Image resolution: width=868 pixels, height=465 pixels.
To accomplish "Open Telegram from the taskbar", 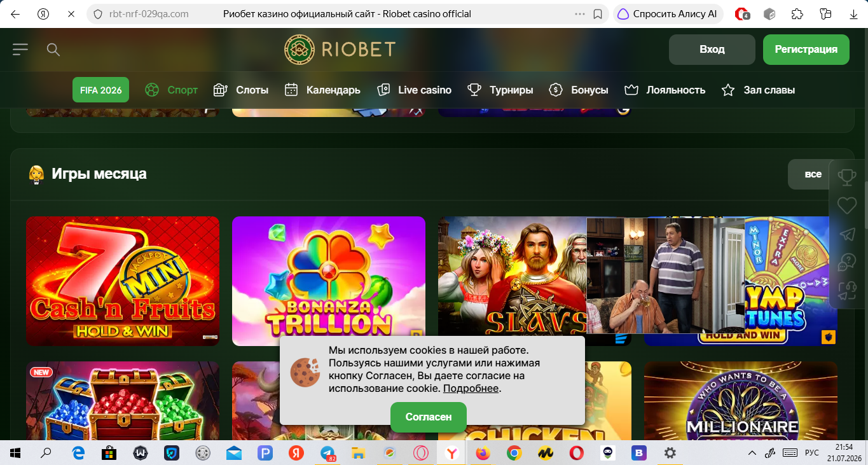I will (x=328, y=453).
